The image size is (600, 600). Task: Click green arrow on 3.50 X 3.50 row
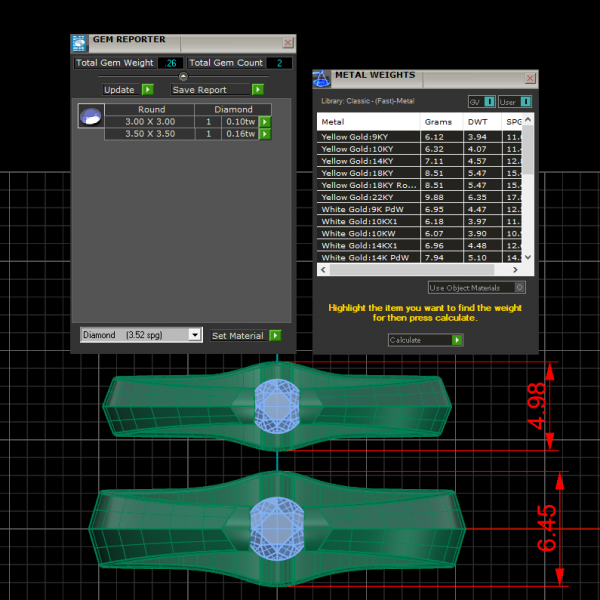click(265, 133)
